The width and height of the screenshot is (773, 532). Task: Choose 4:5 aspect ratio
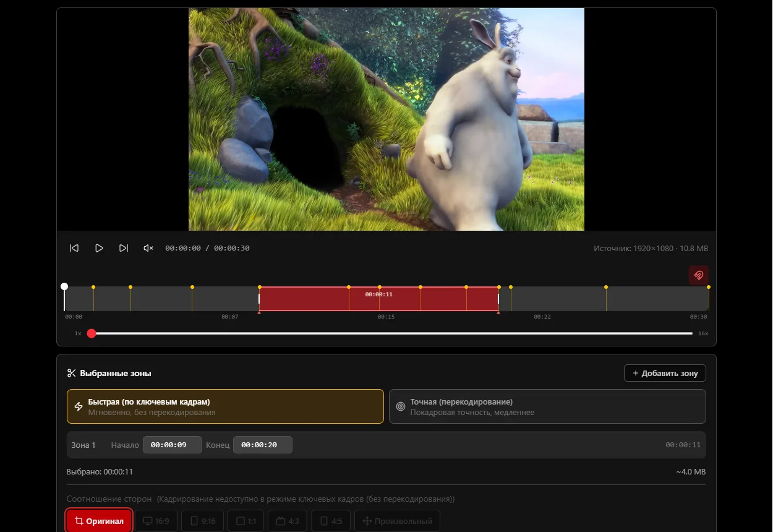point(331,521)
